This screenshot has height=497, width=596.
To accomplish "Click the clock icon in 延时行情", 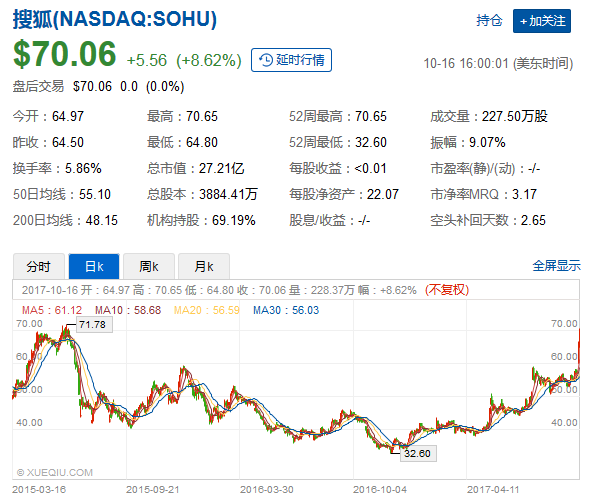I will tap(266, 60).
